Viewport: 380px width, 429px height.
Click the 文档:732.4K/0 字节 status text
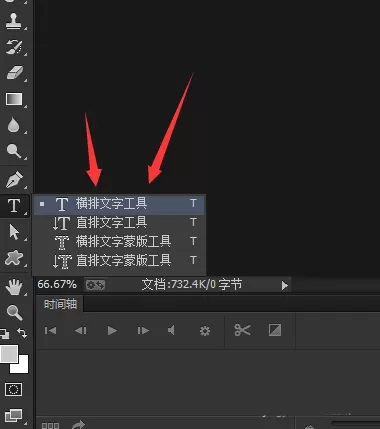(192, 285)
